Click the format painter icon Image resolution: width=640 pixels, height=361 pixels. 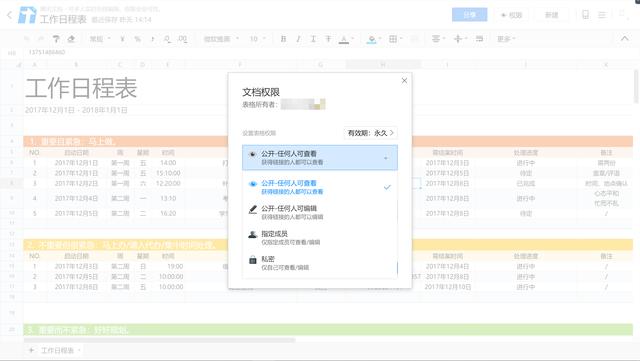pyautogui.click(x=56, y=39)
